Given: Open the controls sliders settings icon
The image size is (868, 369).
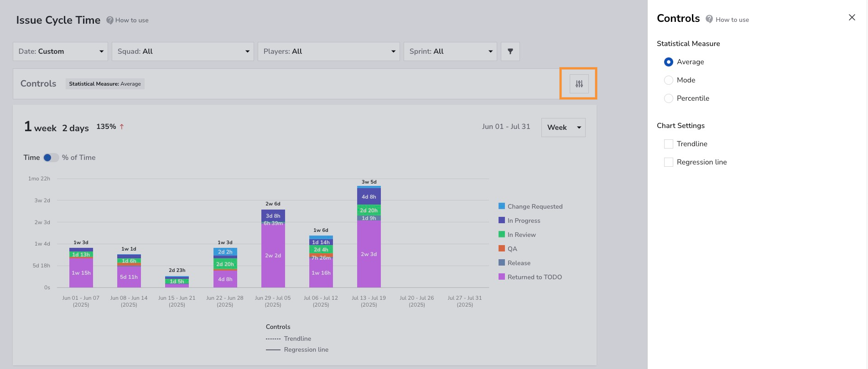Looking at the screenshot, I should click(579, 84).
